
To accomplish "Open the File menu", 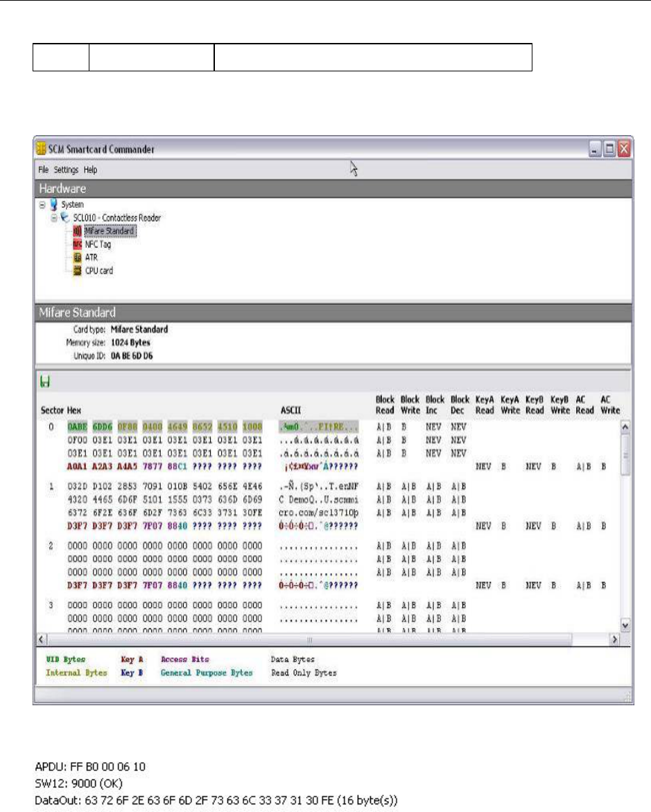I will coord(43,170).
